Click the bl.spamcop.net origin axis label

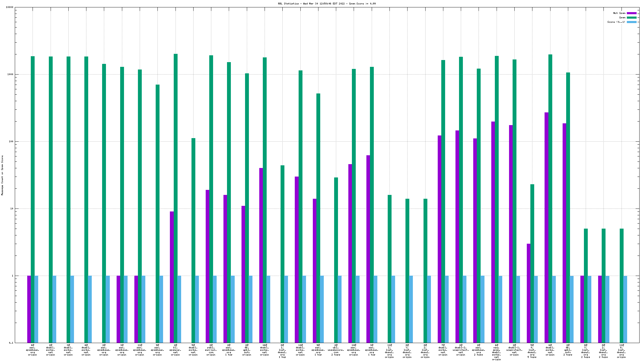point(175,350)
